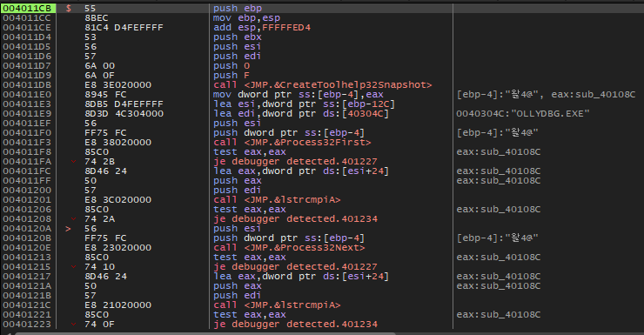Select the last row address 00401223
The height and width of the screenshot is (335, 644).
[x=27, y=325]
